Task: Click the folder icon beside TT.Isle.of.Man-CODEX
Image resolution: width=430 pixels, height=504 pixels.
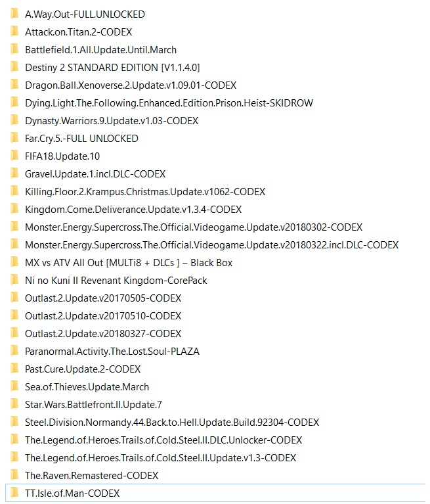Action: 14,493
